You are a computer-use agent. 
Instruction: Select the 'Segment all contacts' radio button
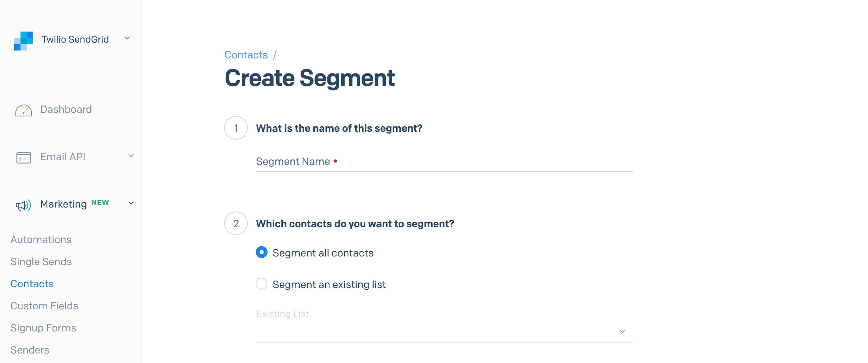point(261,252)
